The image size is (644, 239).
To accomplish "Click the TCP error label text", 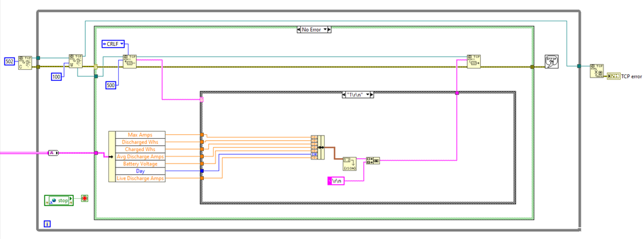I will [631, 76].
